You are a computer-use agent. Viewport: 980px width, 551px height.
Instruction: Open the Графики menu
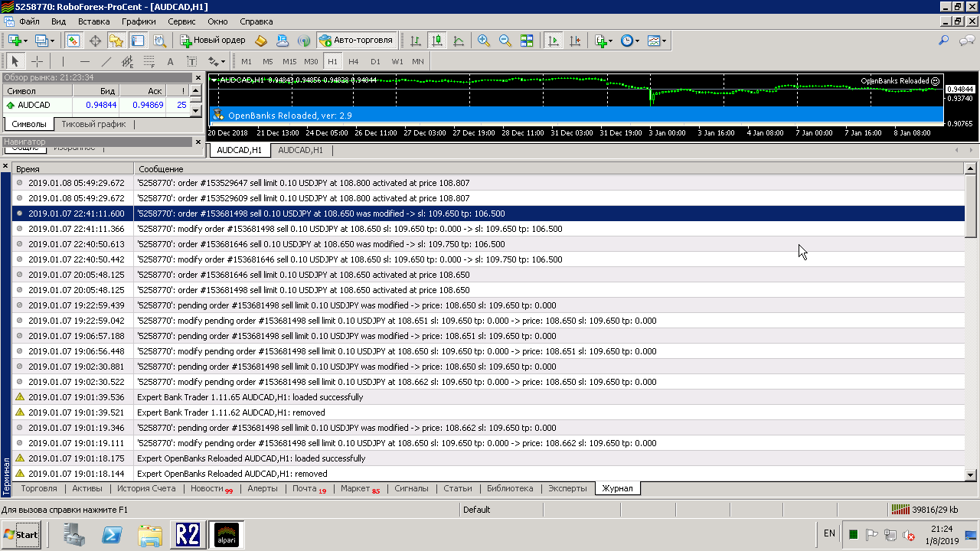pos(139,21)
